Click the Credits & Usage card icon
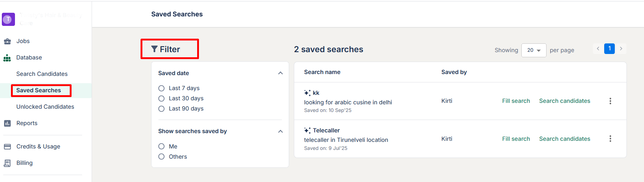This screenshot has width=644, height=182. pyautogui.click(x=7, y=147)
